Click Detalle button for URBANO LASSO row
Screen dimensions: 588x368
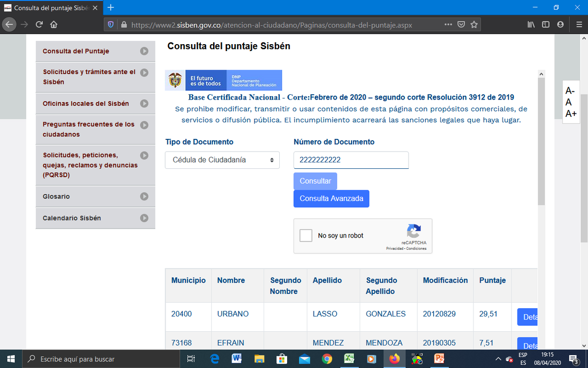tap(528, 317)
